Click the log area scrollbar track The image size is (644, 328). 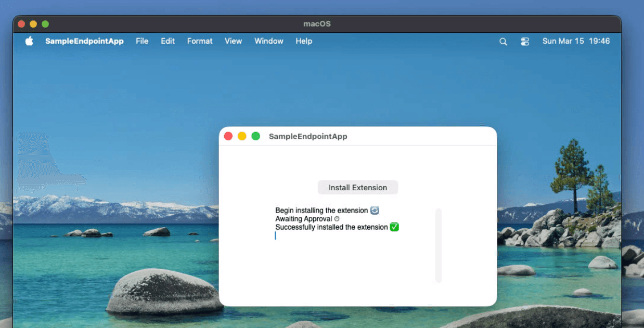click(x=438, y=244)
